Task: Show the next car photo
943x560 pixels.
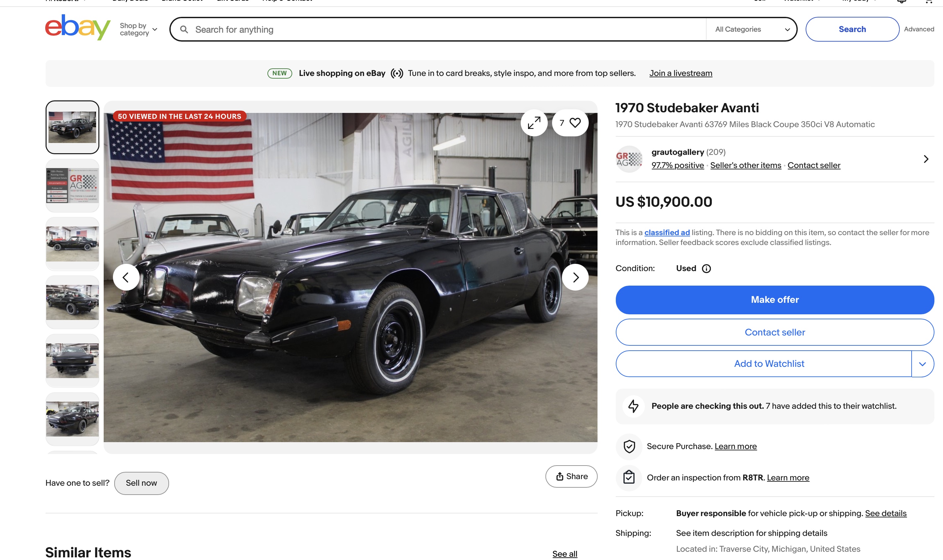Action: pyautogui.click(x=575, y=277)
